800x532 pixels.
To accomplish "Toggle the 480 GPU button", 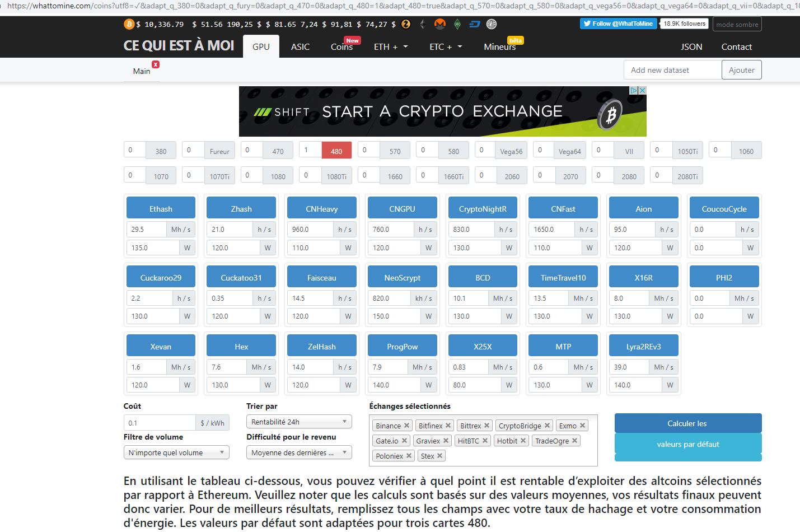I will point(336,151).
